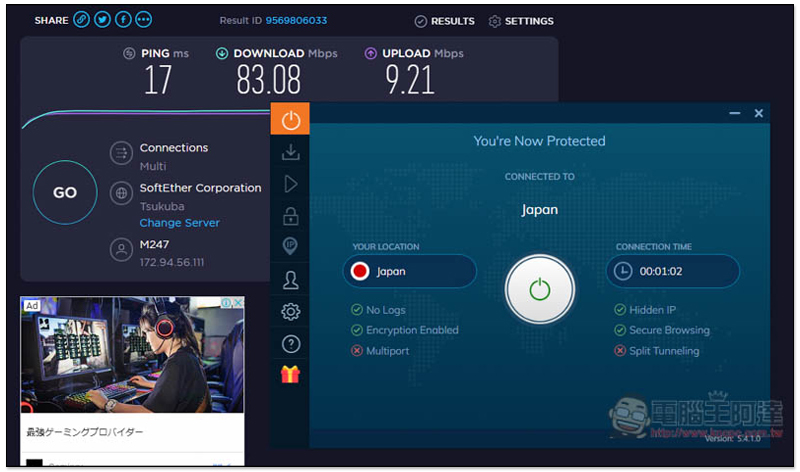Viewport: 800px width, 472px height.
Task: Open the RESULTS tab on Speedtest
Action: (x=444, y=21)
